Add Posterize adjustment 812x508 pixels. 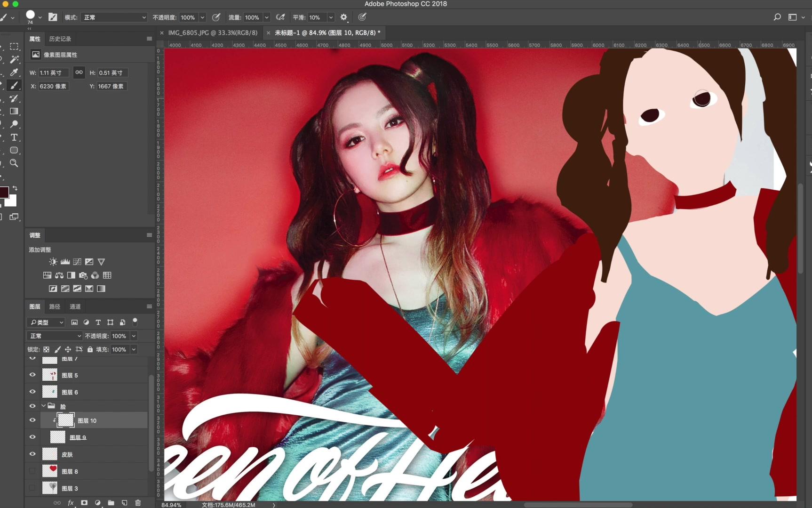tap(65, 289)
